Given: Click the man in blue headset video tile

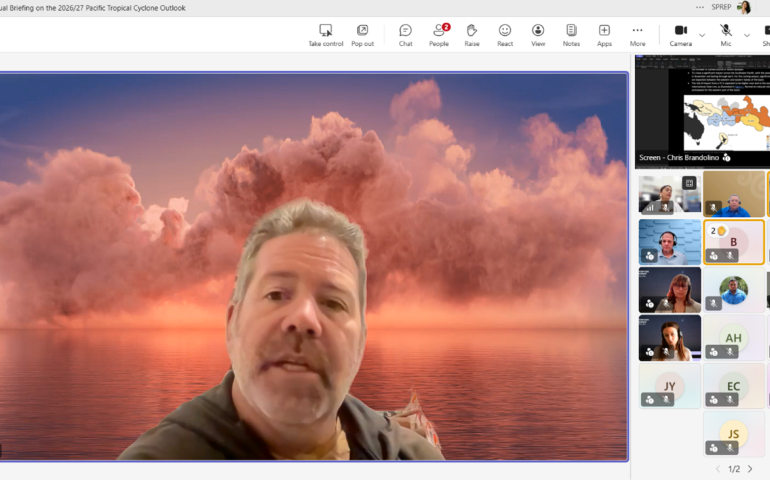Looking at the screenshot, I should (670, 242).
